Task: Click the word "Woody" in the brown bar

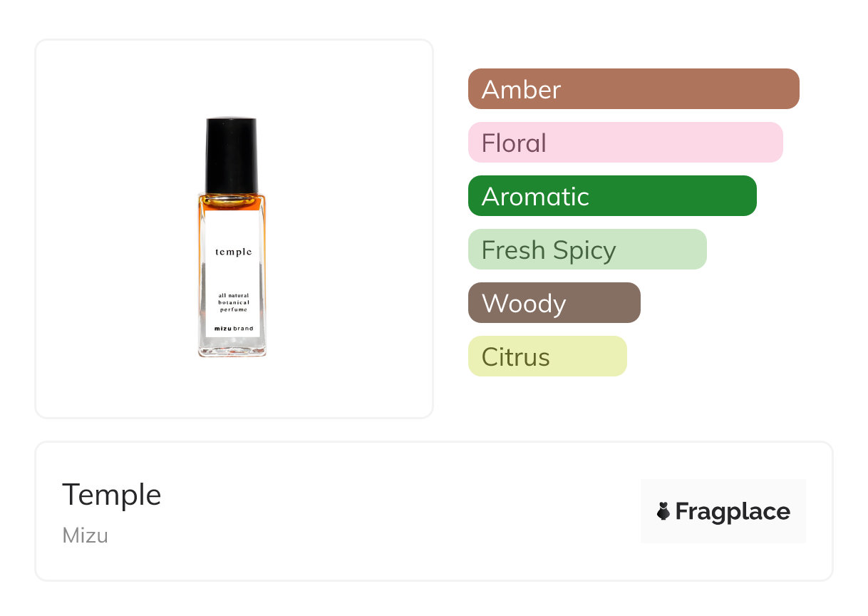Action: (x=524, y=304)
